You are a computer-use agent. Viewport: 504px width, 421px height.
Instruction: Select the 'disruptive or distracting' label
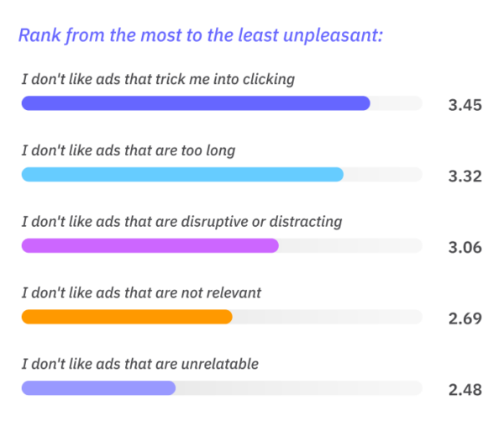click(182, 222)
